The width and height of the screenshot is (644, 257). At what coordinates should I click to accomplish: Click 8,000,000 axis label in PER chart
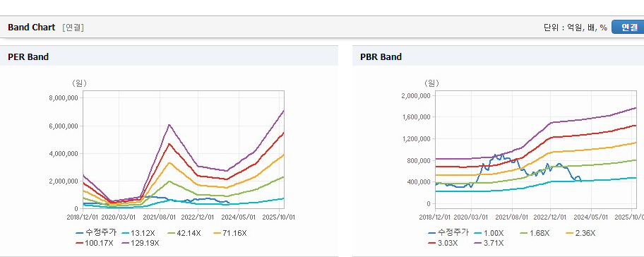coord(64,98)
